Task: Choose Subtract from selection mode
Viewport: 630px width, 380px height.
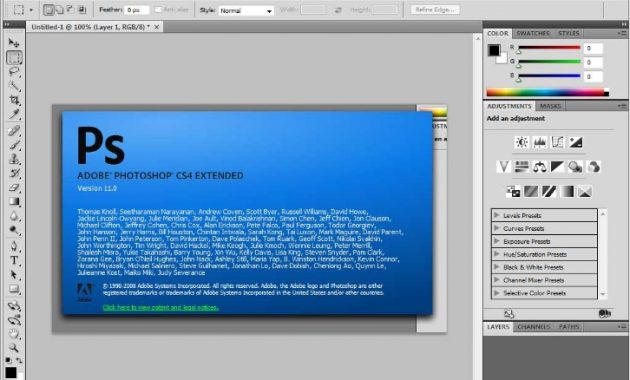Action: pos(70,10)
